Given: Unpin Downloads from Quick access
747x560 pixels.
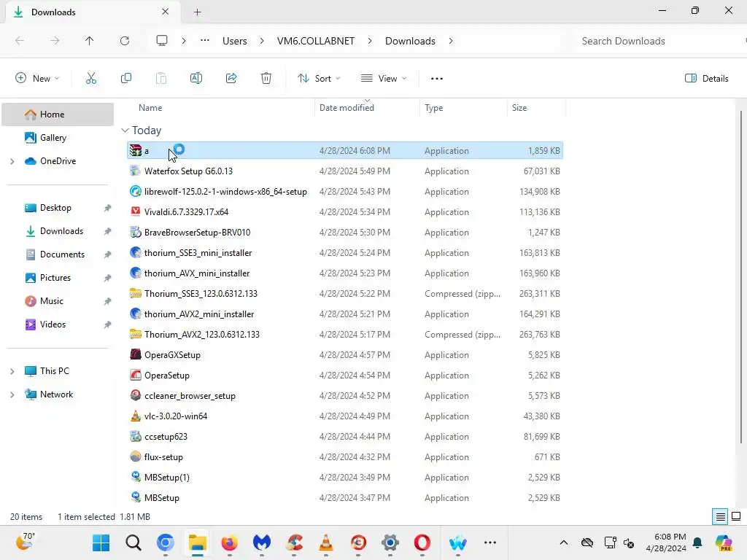Looking at the screenshot, I should click(108, 231).
